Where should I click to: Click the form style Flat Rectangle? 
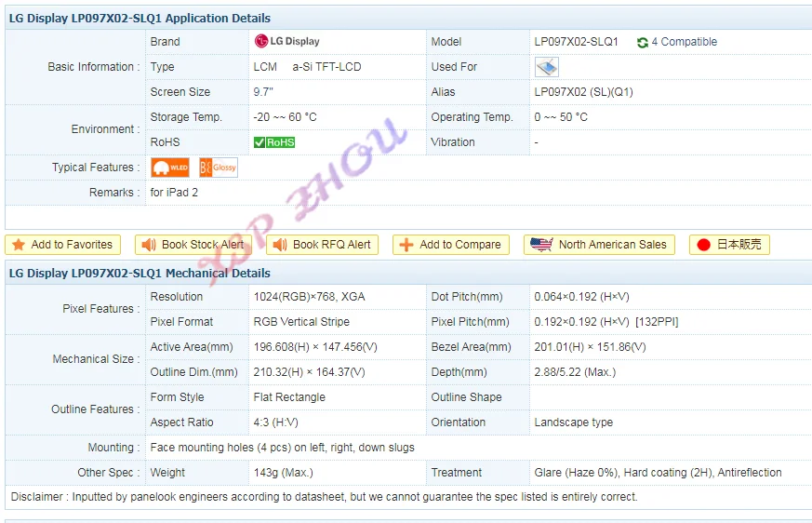click(289, 397)
